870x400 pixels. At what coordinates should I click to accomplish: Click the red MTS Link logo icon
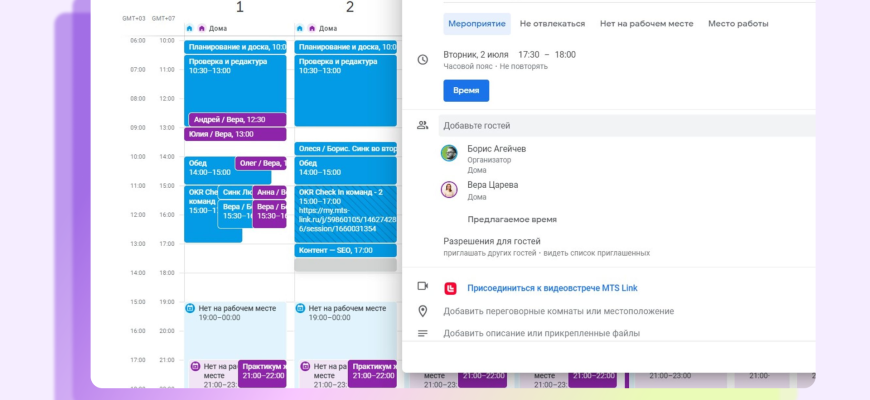pyautogui.click(x=451, y=288)
